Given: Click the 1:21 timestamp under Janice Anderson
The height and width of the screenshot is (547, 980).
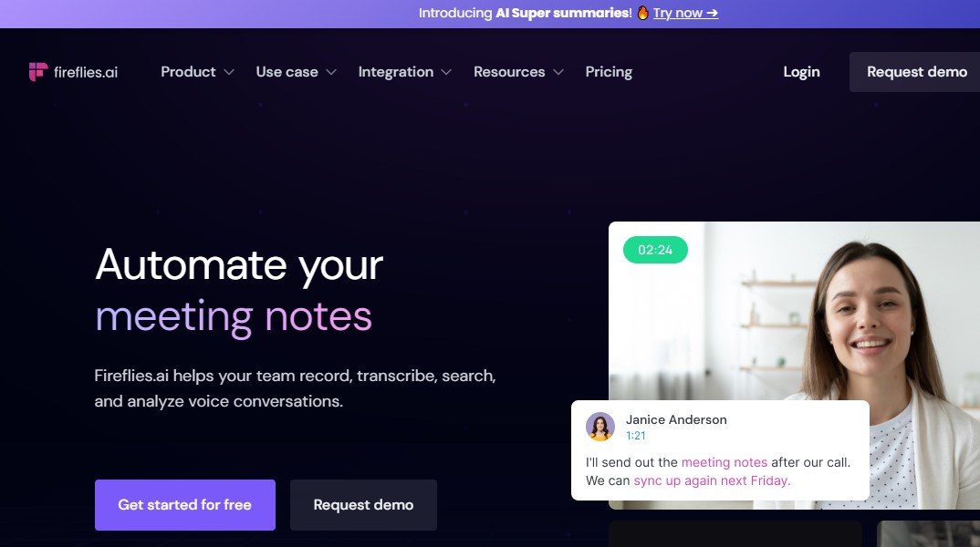Looking at the screenshot, I should point(635,436).
